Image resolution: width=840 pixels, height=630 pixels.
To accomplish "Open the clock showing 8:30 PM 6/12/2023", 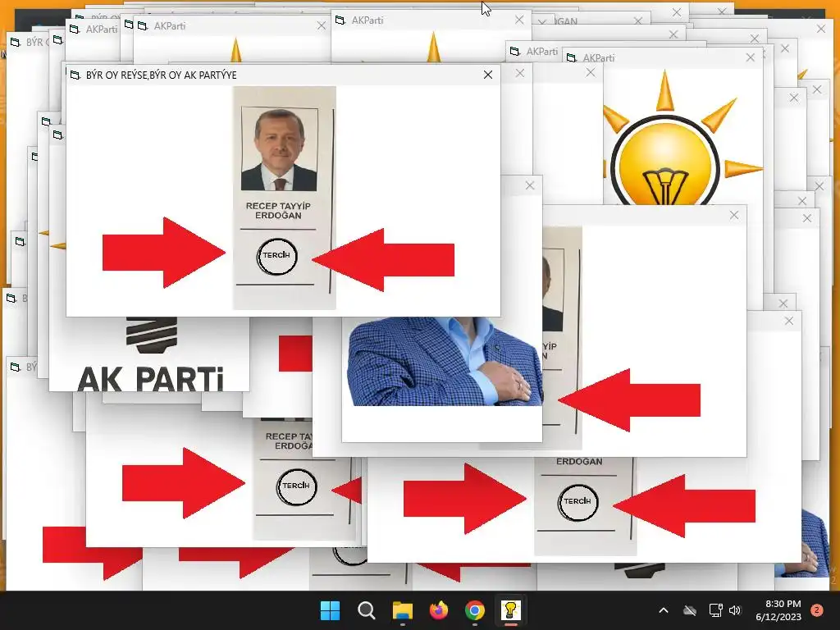I will tap(778, 610).
